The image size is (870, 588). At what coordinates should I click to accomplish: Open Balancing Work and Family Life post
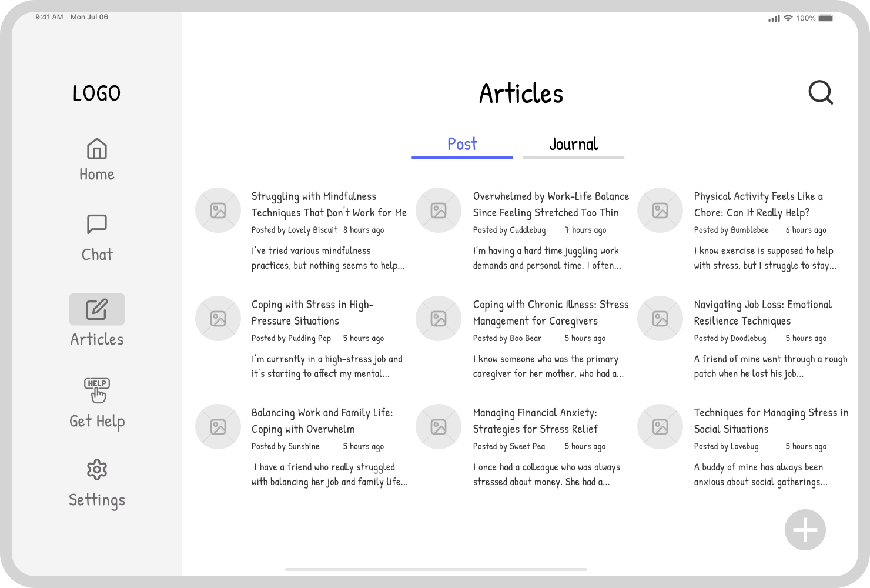pyautogui.click(x=322, y=420)
